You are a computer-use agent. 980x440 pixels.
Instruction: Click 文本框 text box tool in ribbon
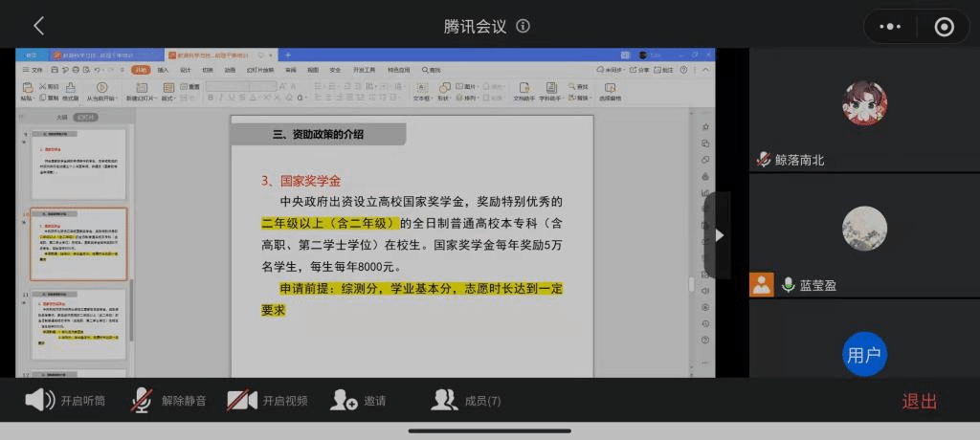pos(422,92)
